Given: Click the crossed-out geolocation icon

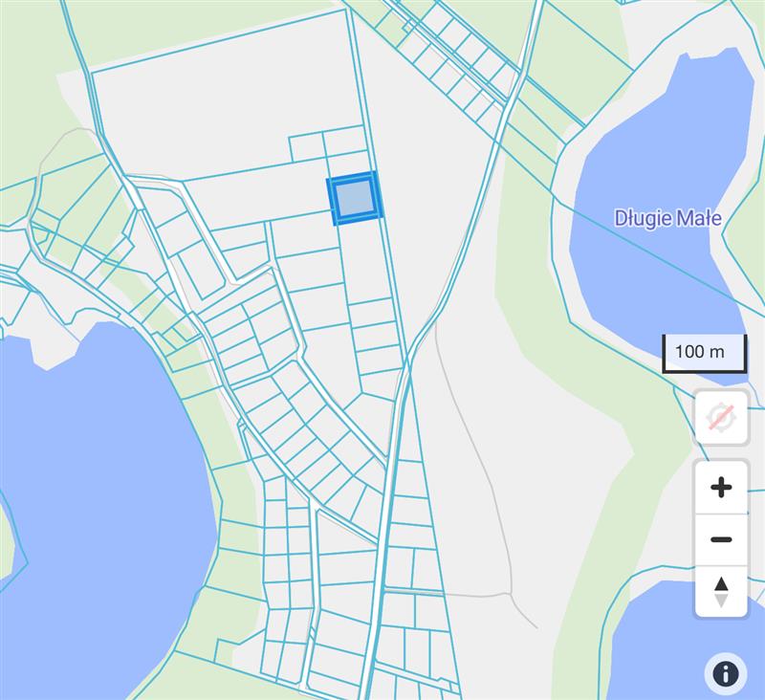Looking at the screenshot, I should (x=721, y=417).
